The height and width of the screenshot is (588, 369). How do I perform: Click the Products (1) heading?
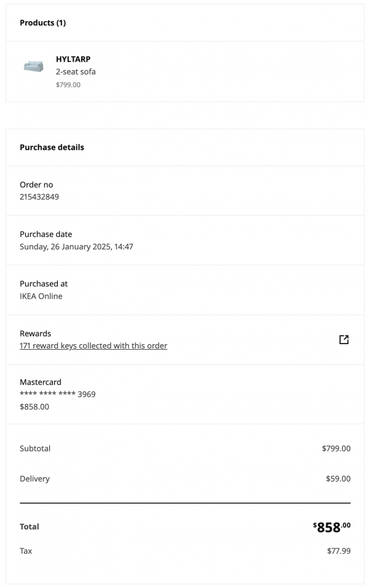[42, 23]
